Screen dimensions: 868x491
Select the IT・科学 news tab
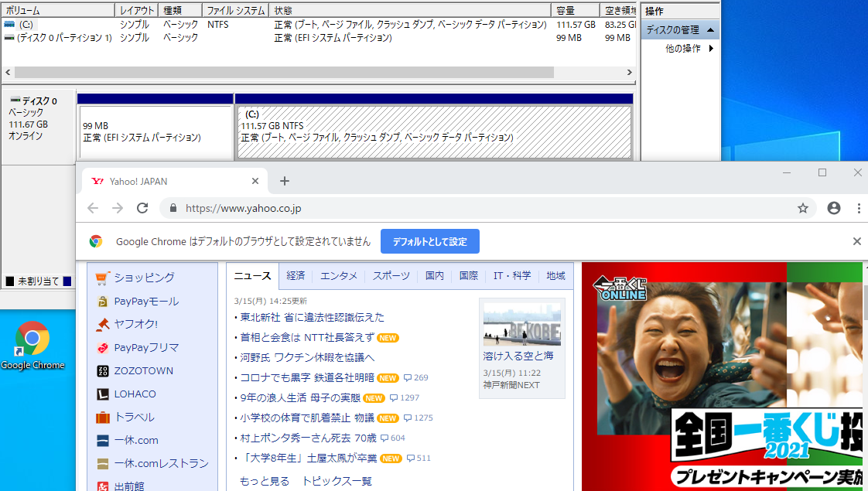pos(512,276)
